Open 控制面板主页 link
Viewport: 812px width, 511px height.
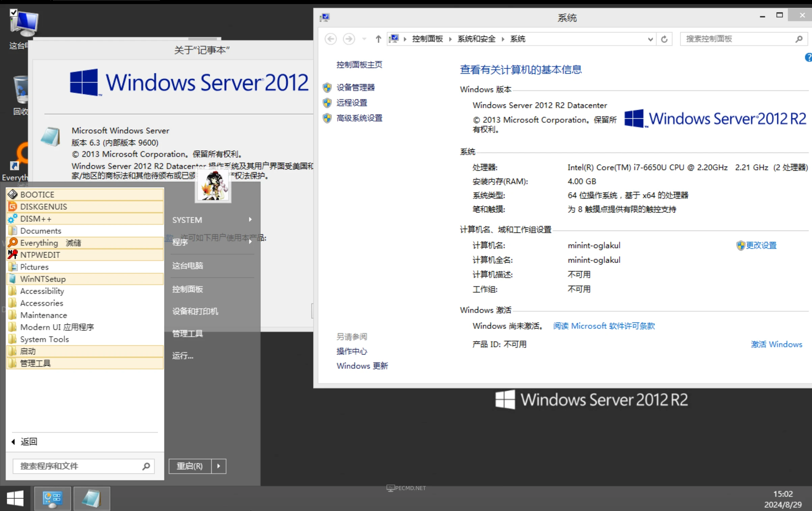tap(359, 65)
